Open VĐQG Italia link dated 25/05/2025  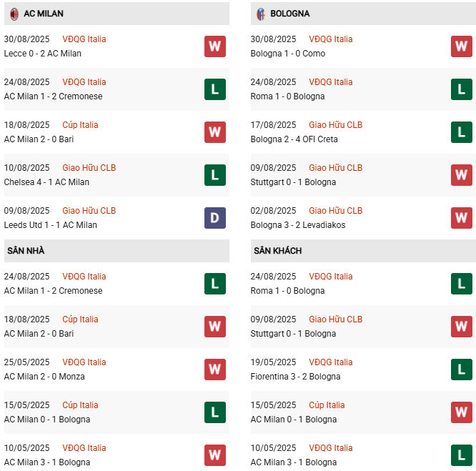[x=84, y=362]
